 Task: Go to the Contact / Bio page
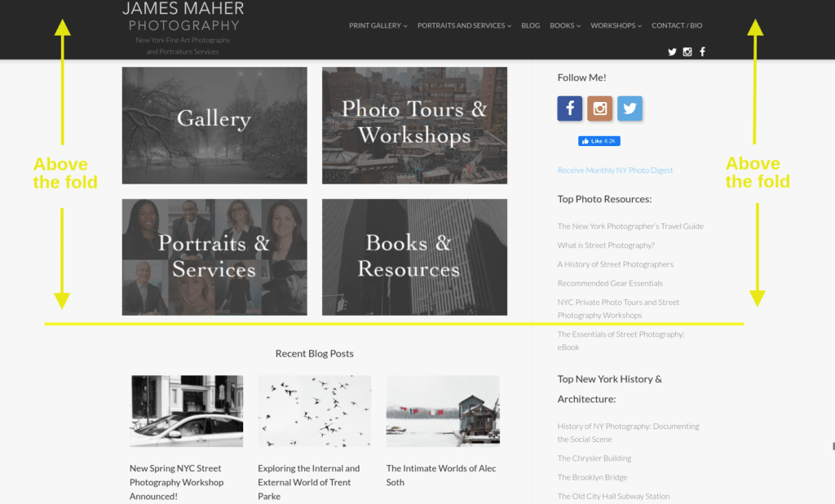[677, 25]
